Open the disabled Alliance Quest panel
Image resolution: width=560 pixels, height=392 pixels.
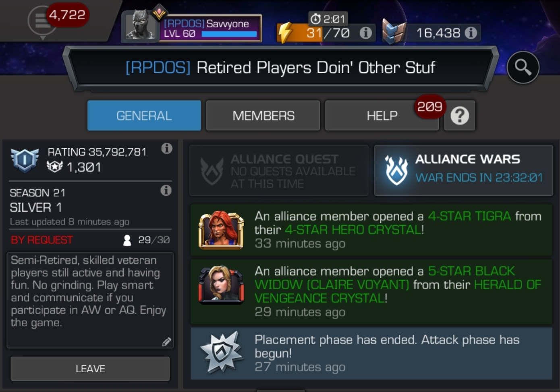(279, 170)
